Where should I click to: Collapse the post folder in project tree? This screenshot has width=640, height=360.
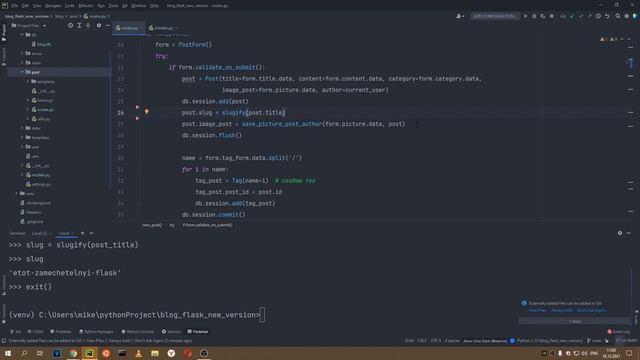pyautogui.click(x=22, y=72)
